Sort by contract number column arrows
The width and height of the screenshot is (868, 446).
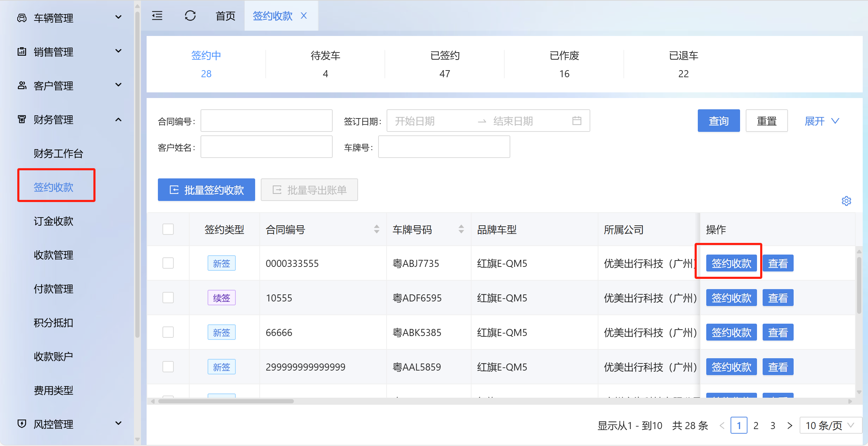[376, 230]
